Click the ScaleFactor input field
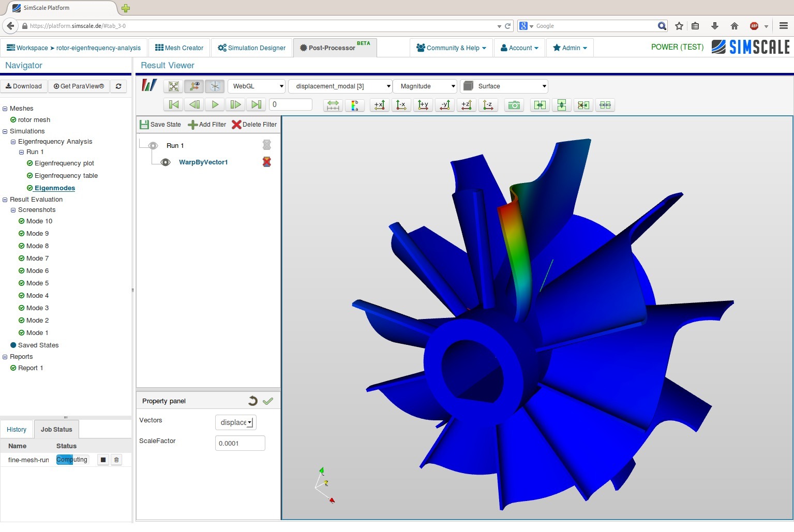The image size is (794, 532). click(x=240, y=443)
